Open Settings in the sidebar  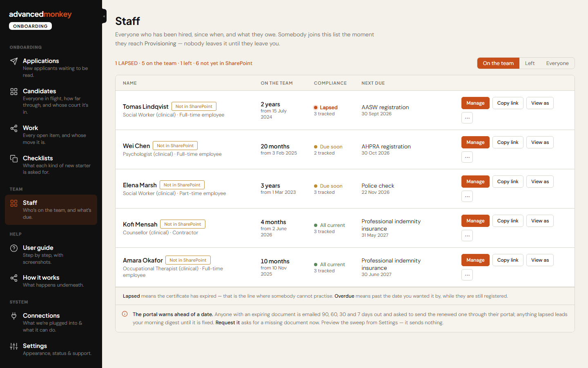pos(51,349)
